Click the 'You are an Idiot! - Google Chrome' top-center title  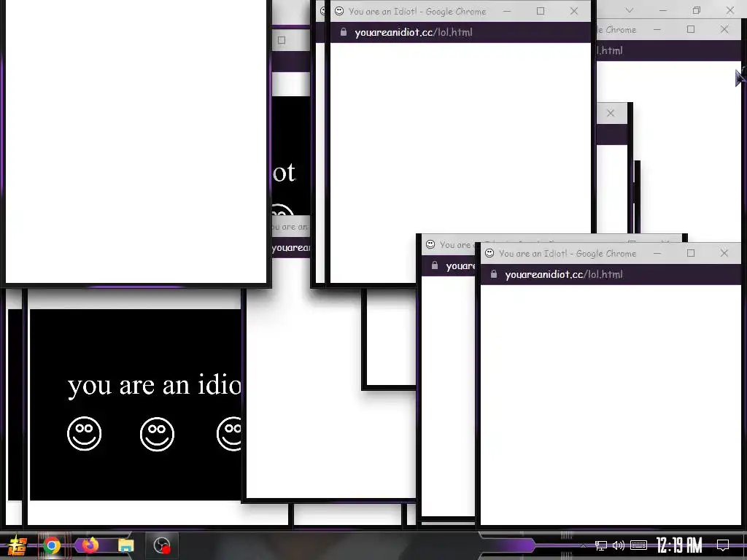pyautogui.click(x=417, y=12)
